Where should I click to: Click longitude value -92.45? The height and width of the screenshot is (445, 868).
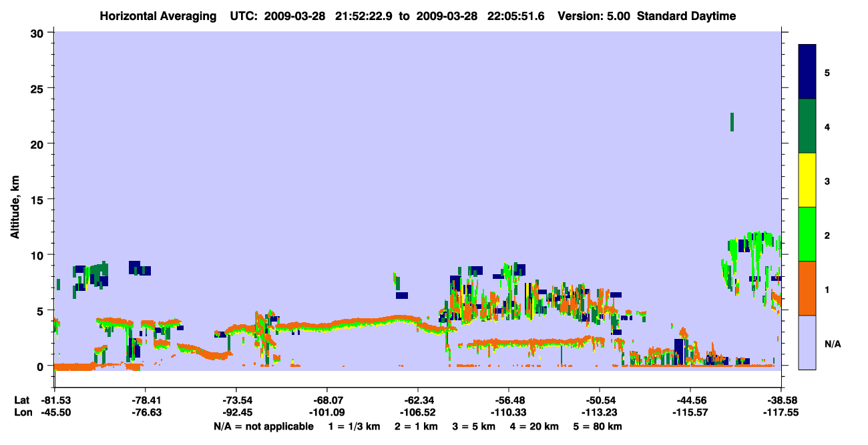pyautogui.click(x=236, y=412)
